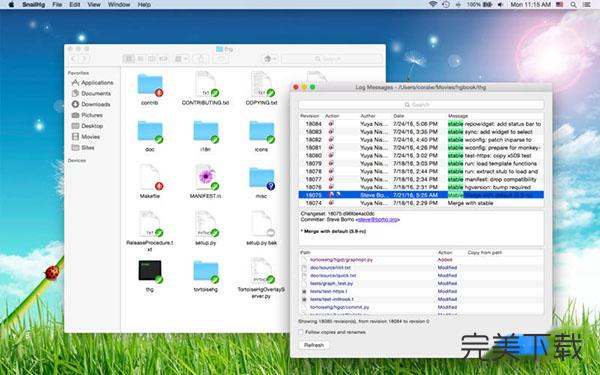Select revision 18083 log row
Screen dimensions: 600x375
coord(421,132)
